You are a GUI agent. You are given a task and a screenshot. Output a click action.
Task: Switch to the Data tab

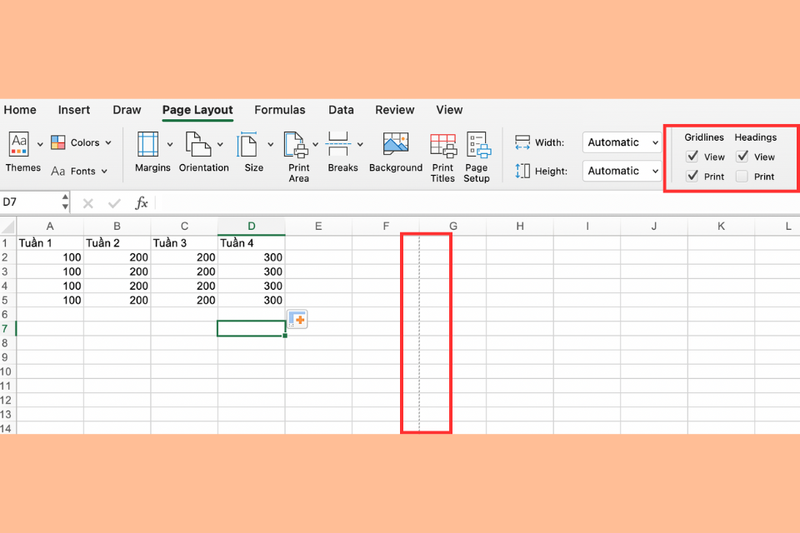click(x=341, y=110)
